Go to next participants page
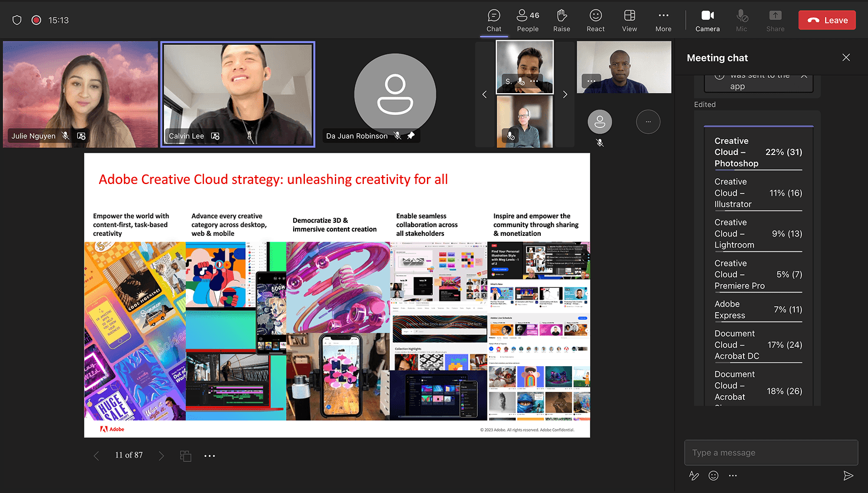The image size is (868, 493). coord(565,94)
